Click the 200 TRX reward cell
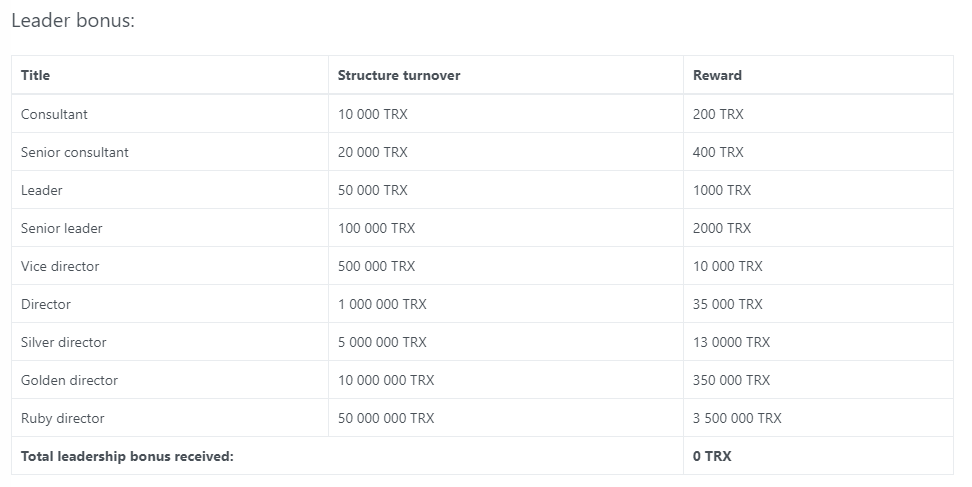This screenshot has height=487, width=972. (718, 114)
